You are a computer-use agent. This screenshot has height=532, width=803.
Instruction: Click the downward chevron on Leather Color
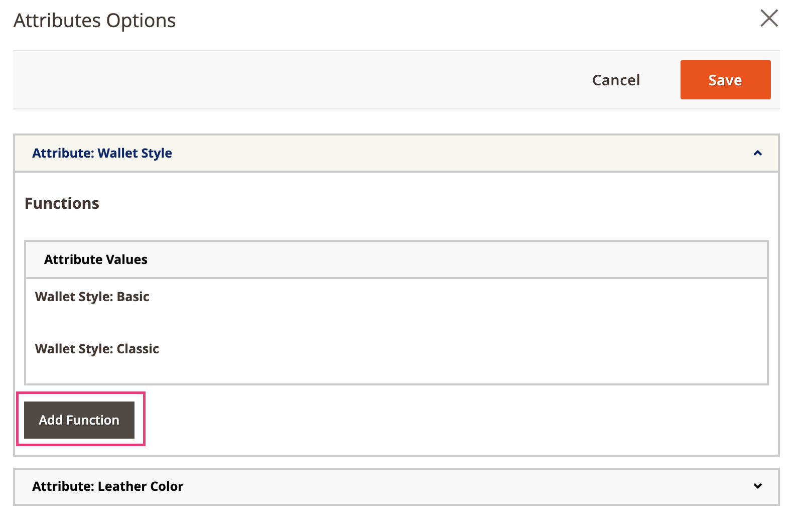757,486
